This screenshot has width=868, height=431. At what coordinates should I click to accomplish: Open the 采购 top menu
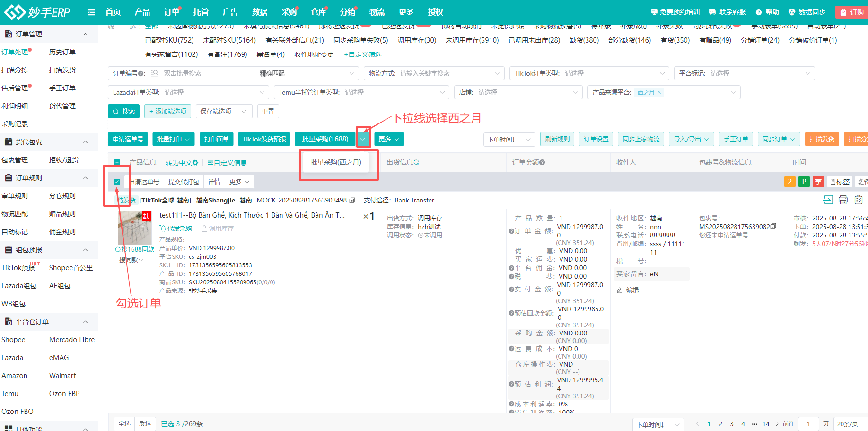[289, 12]
